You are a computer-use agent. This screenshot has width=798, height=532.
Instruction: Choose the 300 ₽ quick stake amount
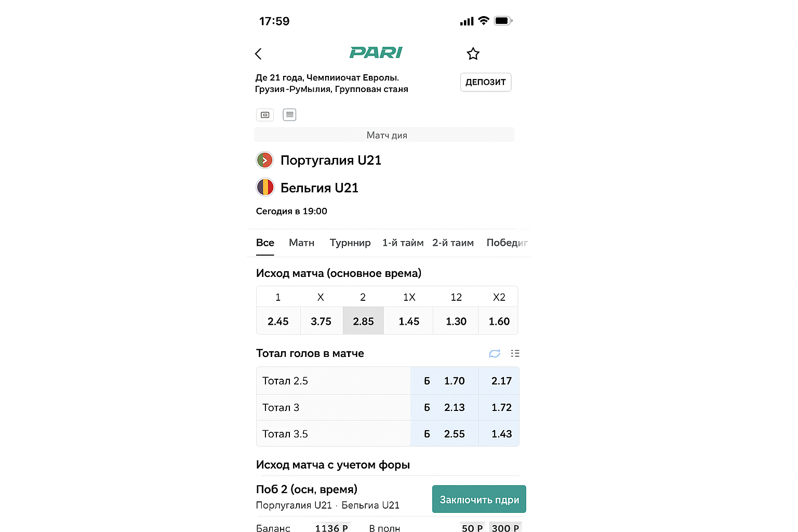coord(505,527)
